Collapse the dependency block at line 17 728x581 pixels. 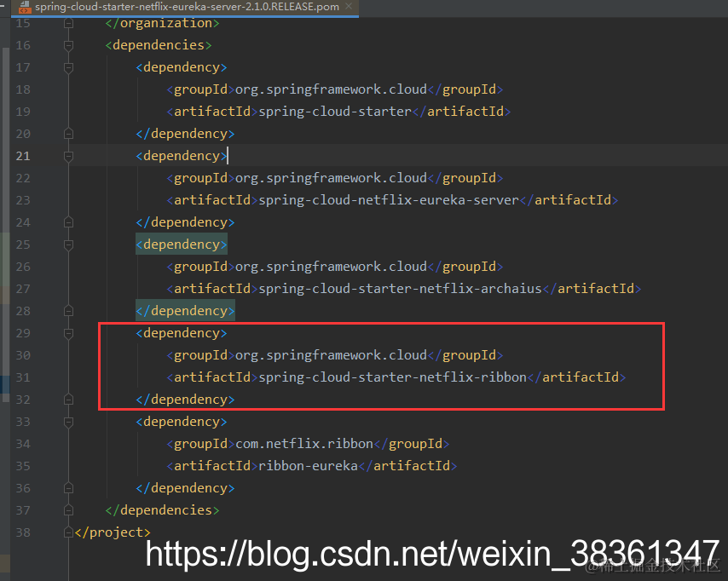68,68
